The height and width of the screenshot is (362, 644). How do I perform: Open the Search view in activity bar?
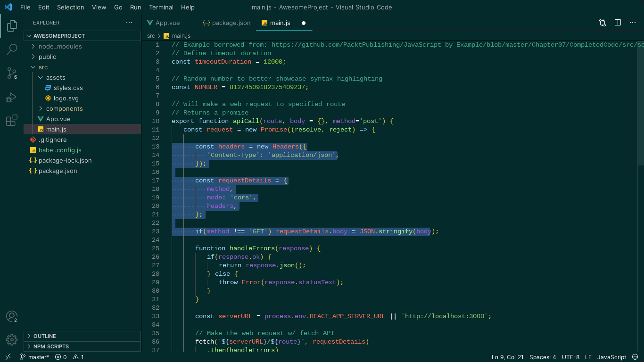[x=12, y=49]
